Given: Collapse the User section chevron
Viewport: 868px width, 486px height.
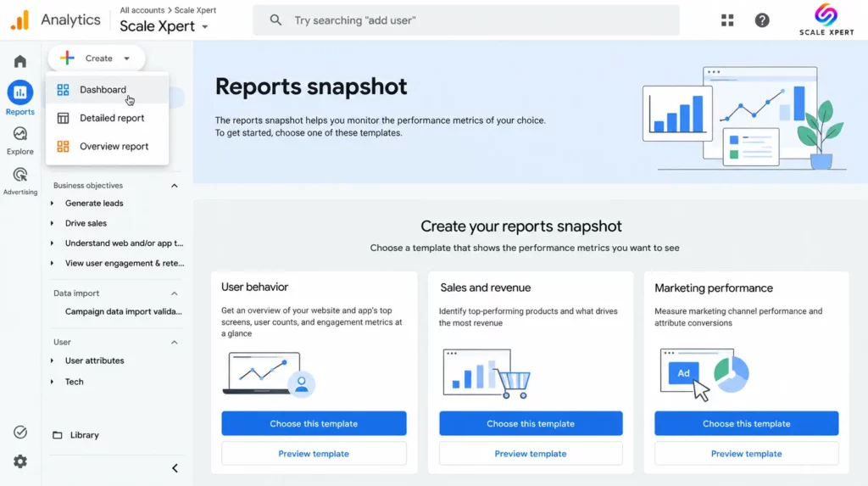Looking at the screenshot, I should point(175,343).
